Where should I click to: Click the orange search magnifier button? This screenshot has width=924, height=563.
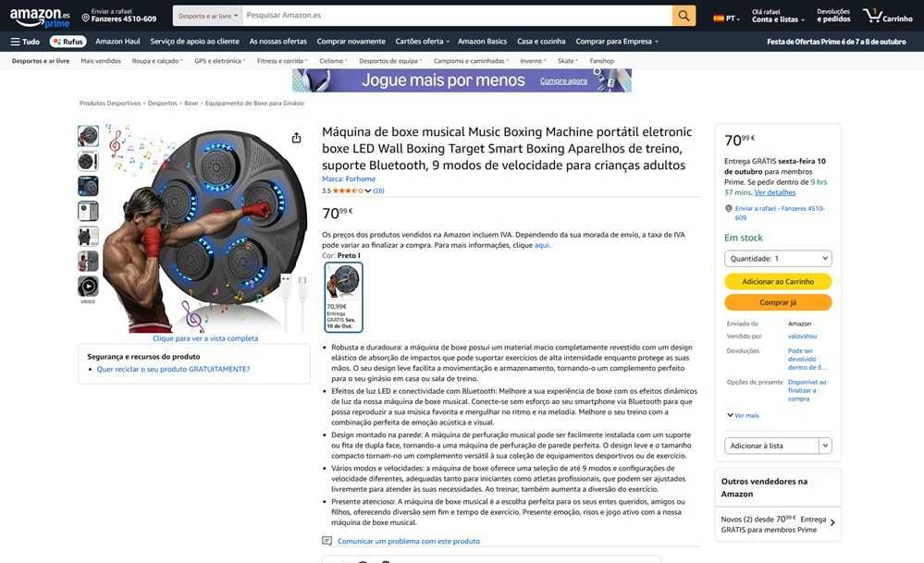684,16
